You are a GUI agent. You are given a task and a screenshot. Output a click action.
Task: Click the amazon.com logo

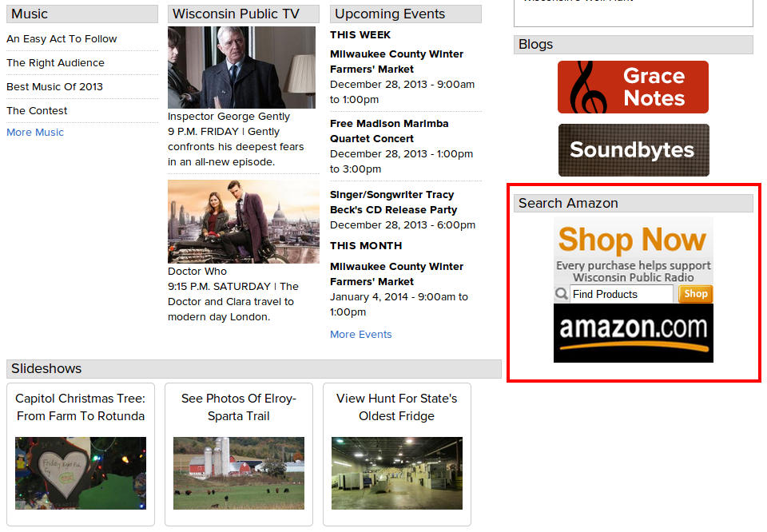[x=634, y=333]
